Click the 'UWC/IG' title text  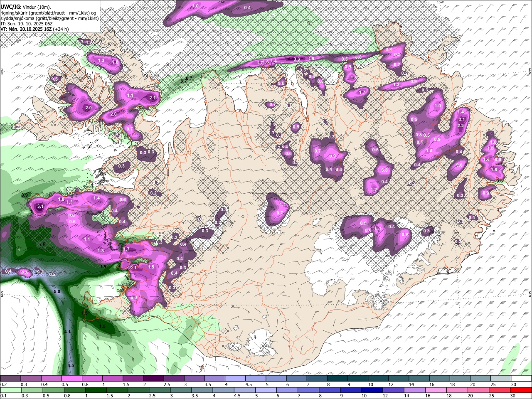(x=10, y=7)
